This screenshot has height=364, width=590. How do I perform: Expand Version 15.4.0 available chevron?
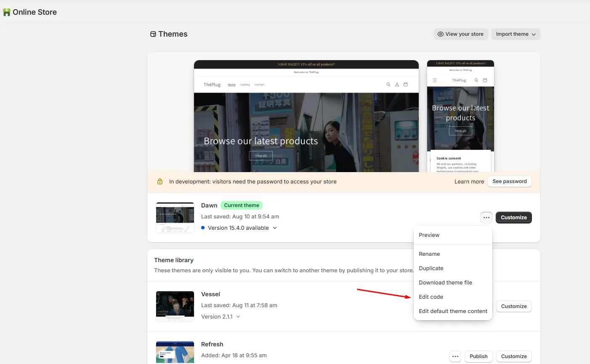click(x=275, y=228)
